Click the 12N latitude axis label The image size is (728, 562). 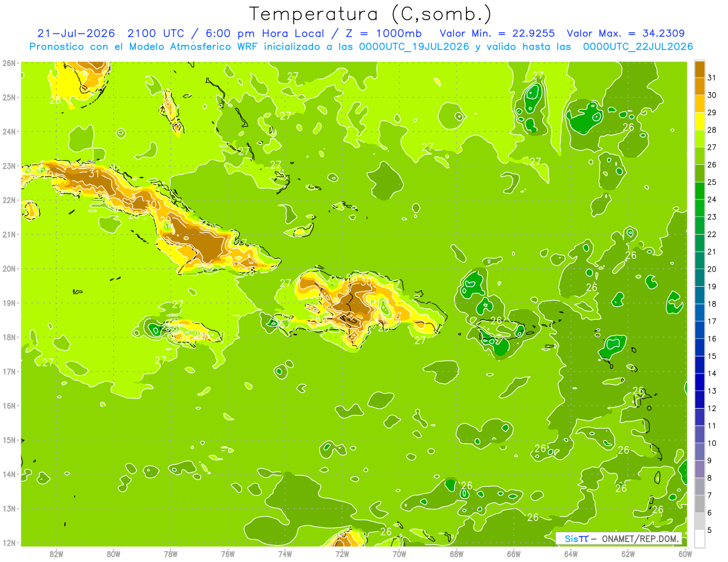click(x=9, y=543)
